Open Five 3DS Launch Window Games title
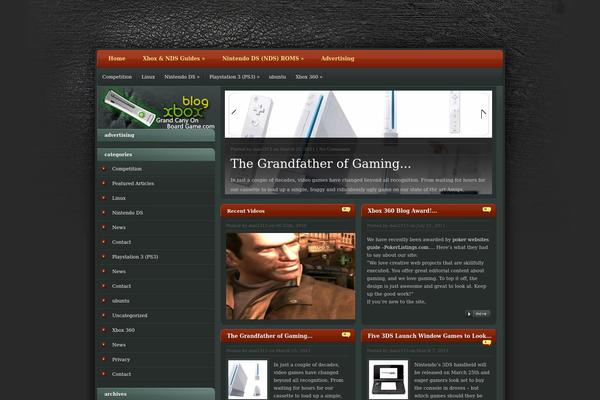The image size is (600, 400). coord(429,336)
